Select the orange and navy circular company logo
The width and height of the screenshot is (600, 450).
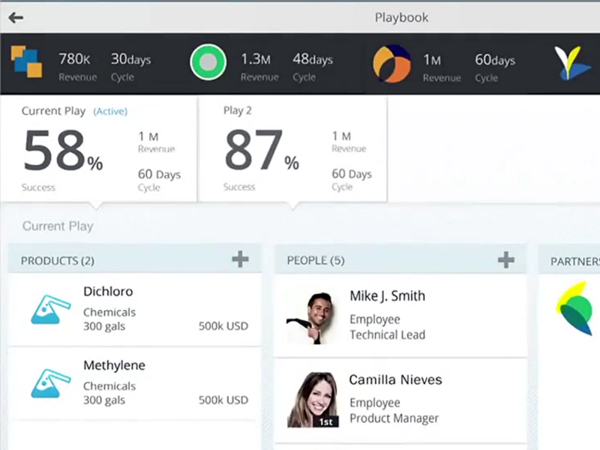[x=391, y=64]
